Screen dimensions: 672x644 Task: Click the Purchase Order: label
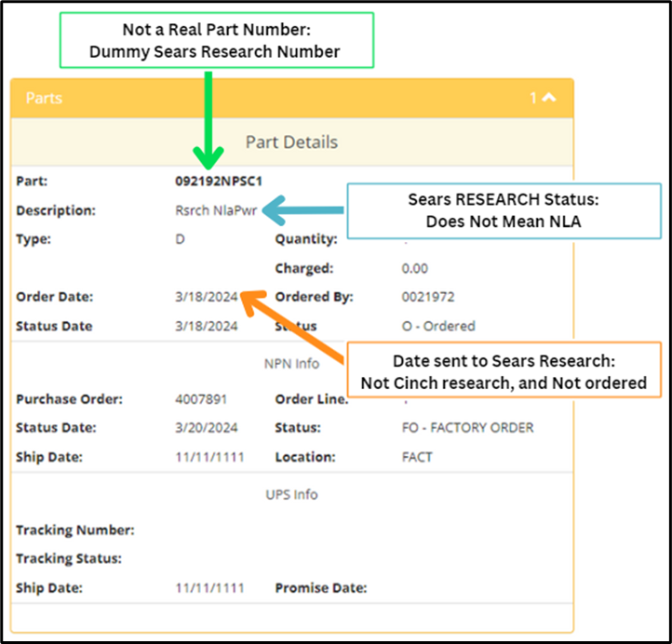tap(70, 399)
